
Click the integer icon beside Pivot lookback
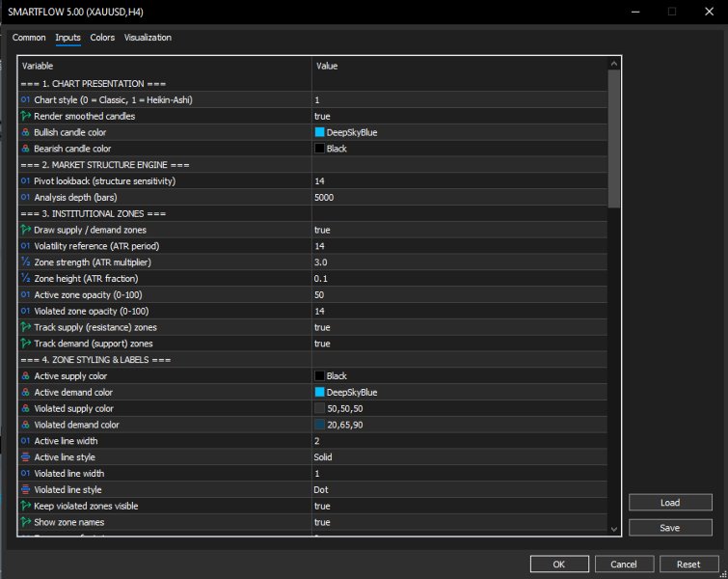click(25, 181)
